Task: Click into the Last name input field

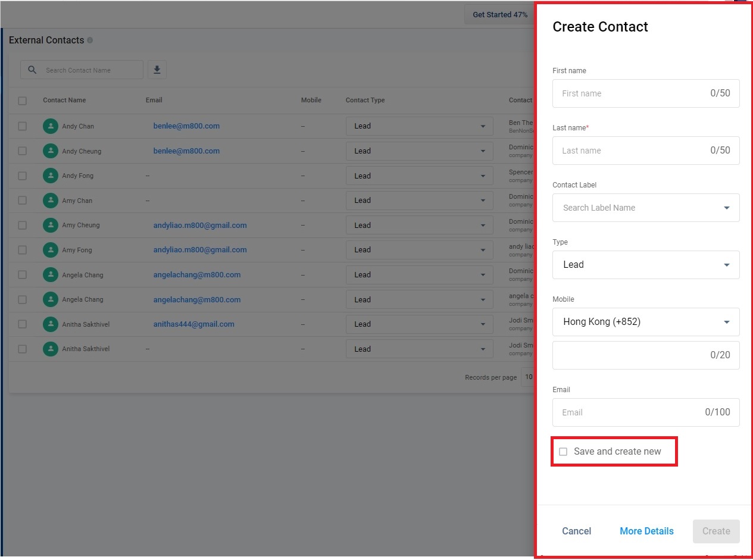Action: tap(631, 151)
